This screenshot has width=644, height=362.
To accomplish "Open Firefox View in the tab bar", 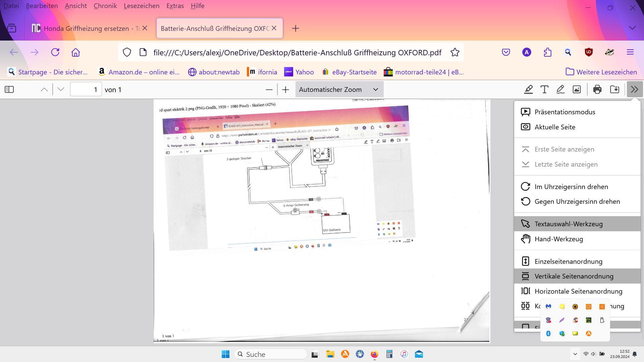I will tap(12, 28).
